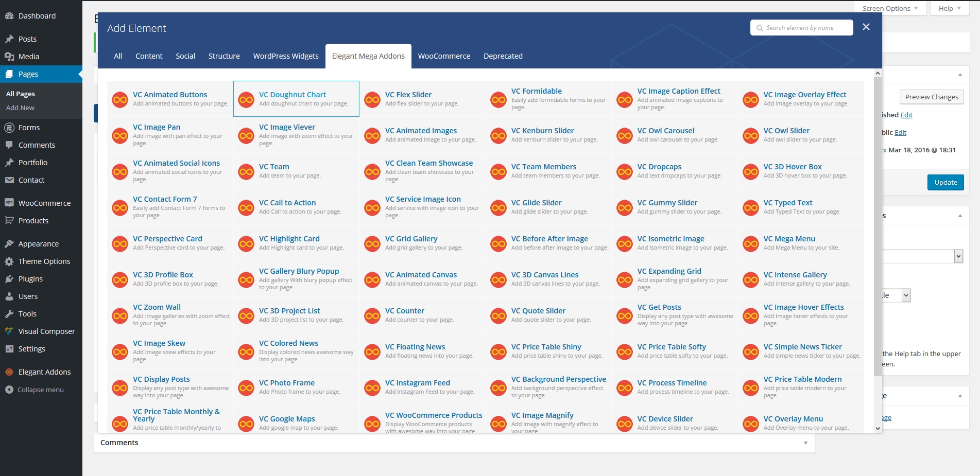Click the Collapse menu arrow icon
Screen dimensions: 980x476
pyautogui.click(x=9, y=390)
